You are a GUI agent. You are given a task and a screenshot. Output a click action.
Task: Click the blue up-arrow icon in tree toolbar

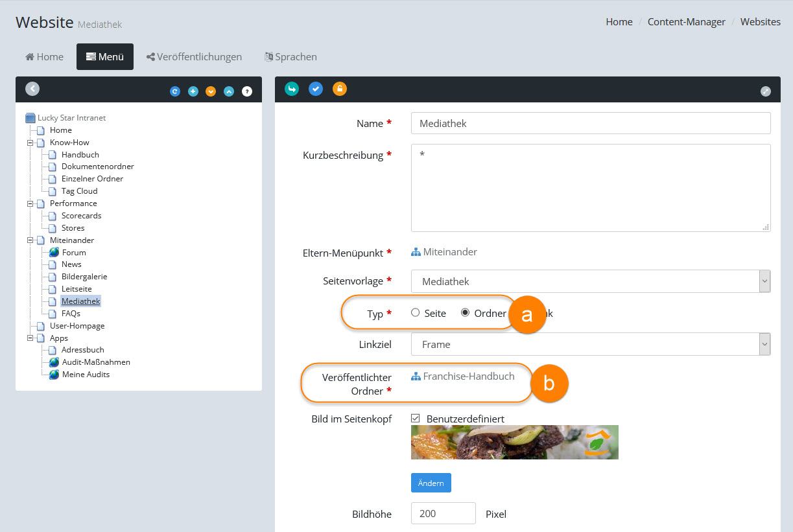coord(228,91)
